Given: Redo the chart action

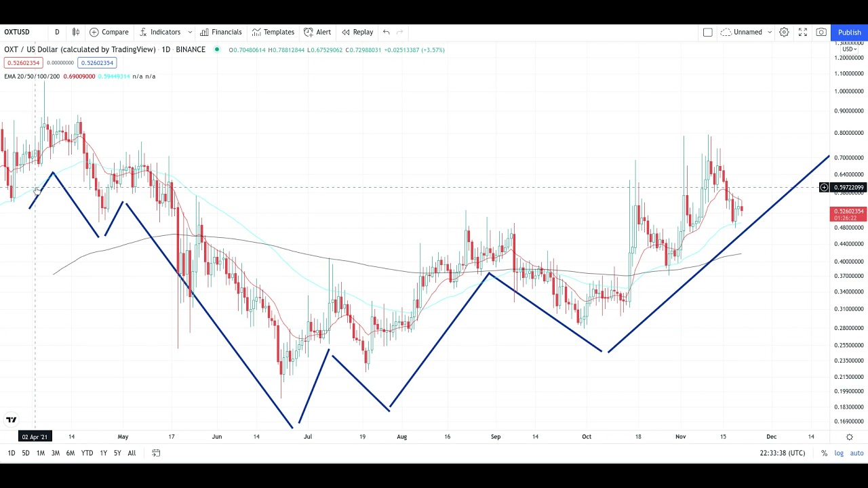Looking at the screenshot, I should point(400,32).
